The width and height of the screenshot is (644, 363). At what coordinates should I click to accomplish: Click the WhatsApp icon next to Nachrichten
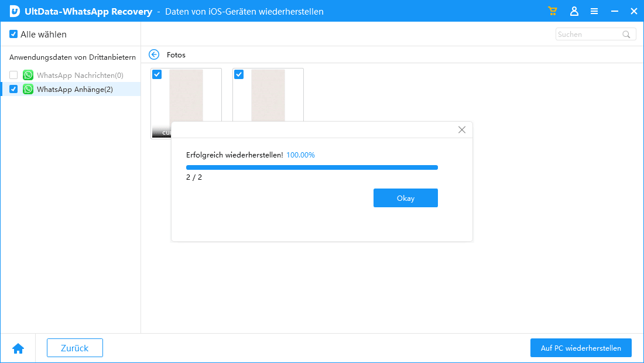pyautogui.click(x=28, y=75)
